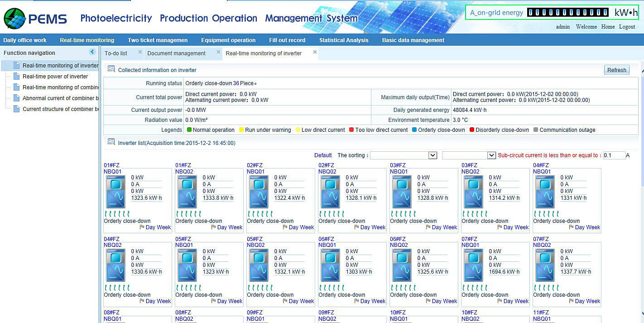Open Equipment operation menu
The height and width of the screenshot is (323, 644).
[x=228, y=40]
